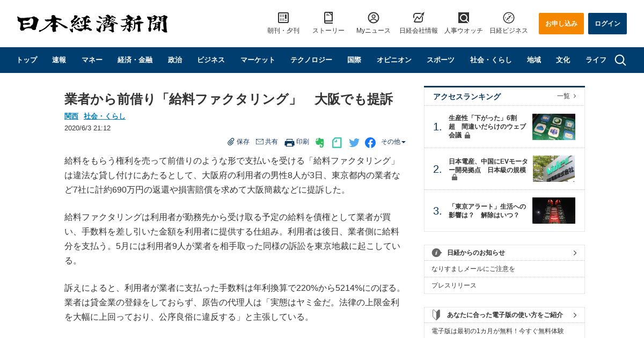This screenshot has height=338, width=644.
Task: Open the 日経ビジネス compass icon
Action: click(x=509, y=18)
